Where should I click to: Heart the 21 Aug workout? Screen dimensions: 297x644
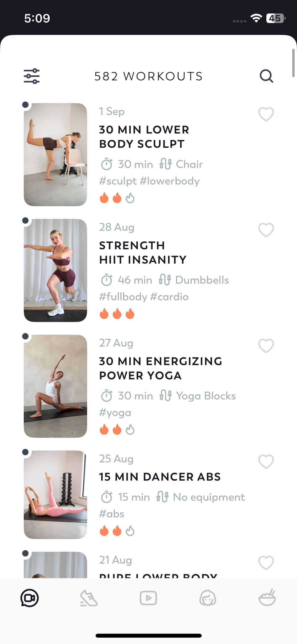[266, 563]
